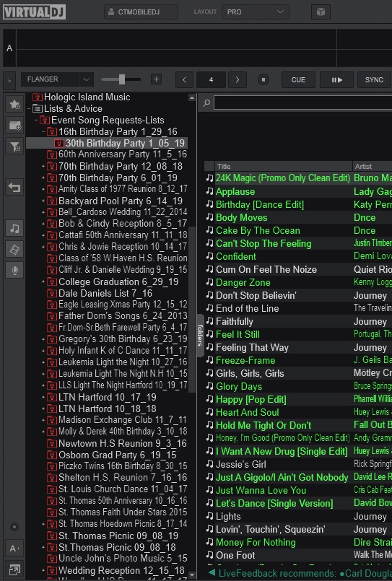The height and width of the screenshot is (581, 392).
Task: Click the plus button next to effect slider
Action: tap(157, 79)
